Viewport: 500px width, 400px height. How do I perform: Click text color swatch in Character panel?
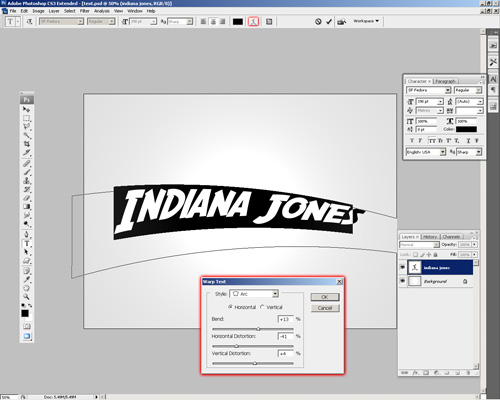[x=466, y=129]
